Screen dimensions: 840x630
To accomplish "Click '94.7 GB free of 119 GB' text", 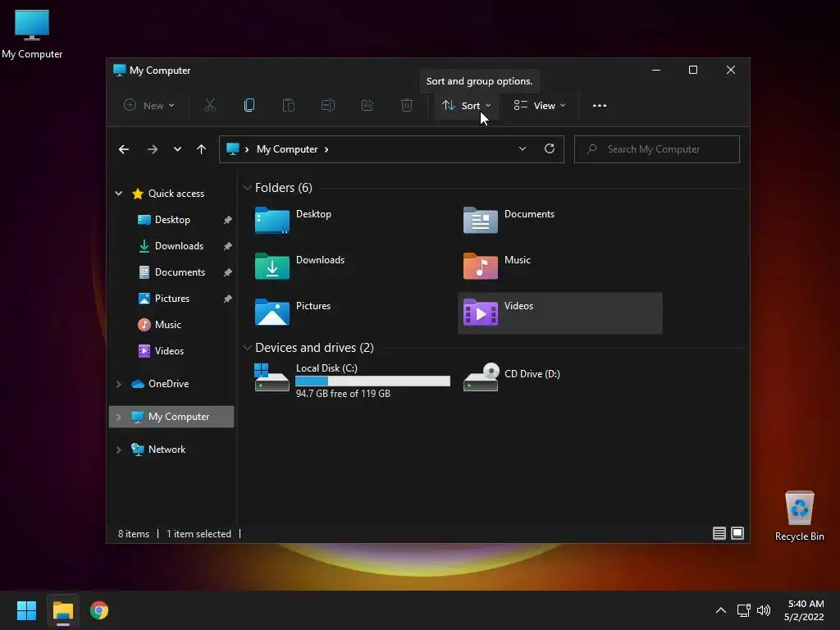I will pyautogui.click(x=343, y=394).
